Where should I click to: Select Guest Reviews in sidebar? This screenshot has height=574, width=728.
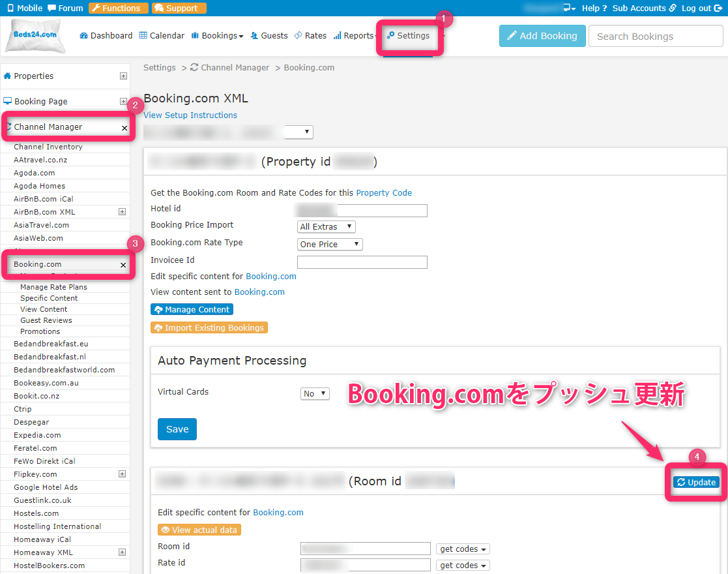(x=46, y=320)
